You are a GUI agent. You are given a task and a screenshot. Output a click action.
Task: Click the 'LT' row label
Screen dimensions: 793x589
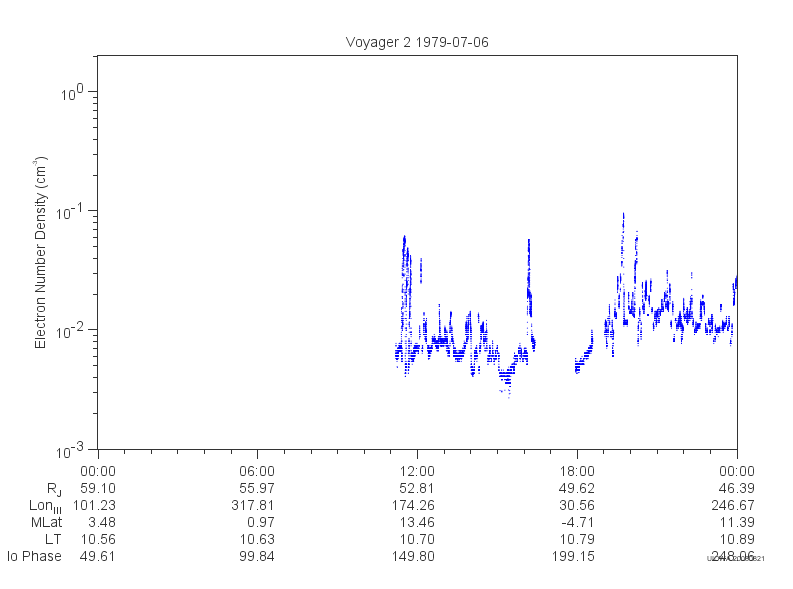(x=53, y=539)
